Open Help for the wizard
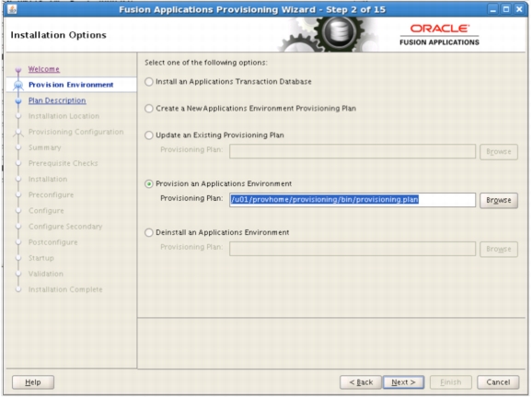This screenshot has height=399, width=532. (33, 382)
